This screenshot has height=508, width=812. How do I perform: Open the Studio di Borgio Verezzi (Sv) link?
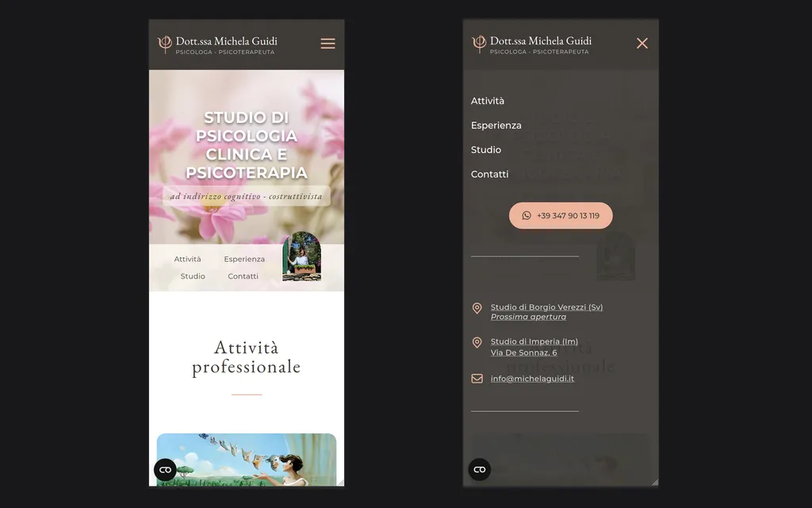(x=546, y=307)
